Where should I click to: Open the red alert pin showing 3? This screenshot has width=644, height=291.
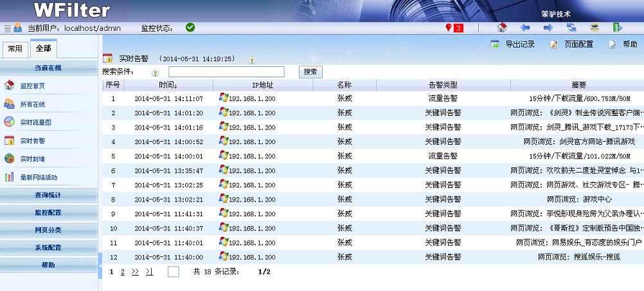(454, 28)
